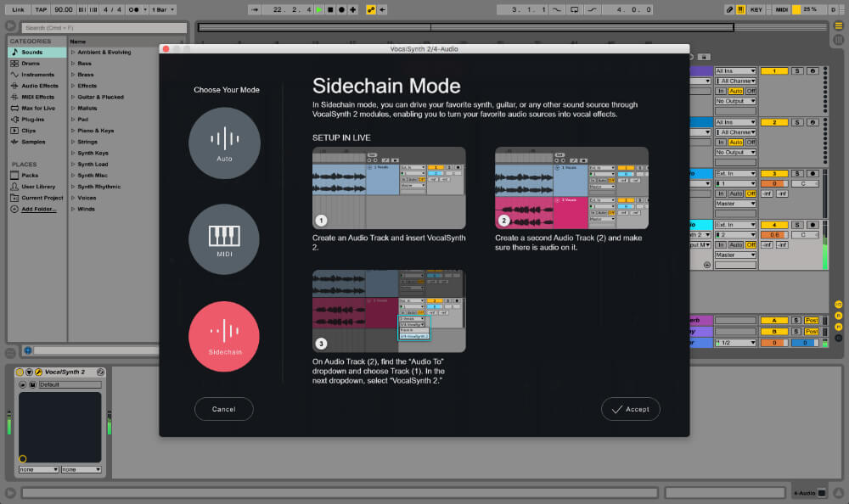
Task: Expand the Voices browser category
Action: (x=87, y=198)
